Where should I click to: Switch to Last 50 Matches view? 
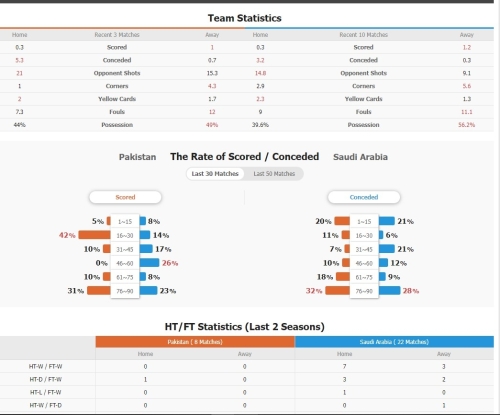[274, 174]
